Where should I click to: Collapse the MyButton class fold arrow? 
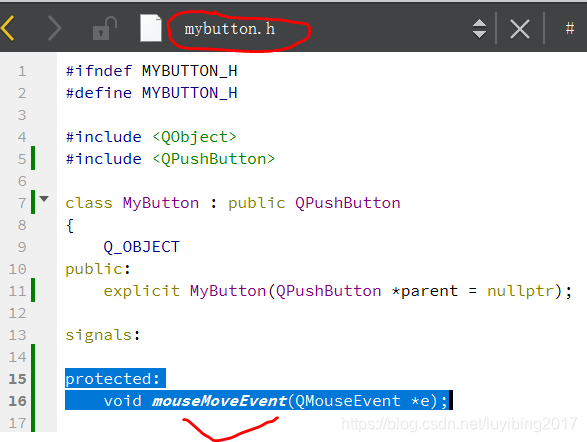[x=44, y=199]
